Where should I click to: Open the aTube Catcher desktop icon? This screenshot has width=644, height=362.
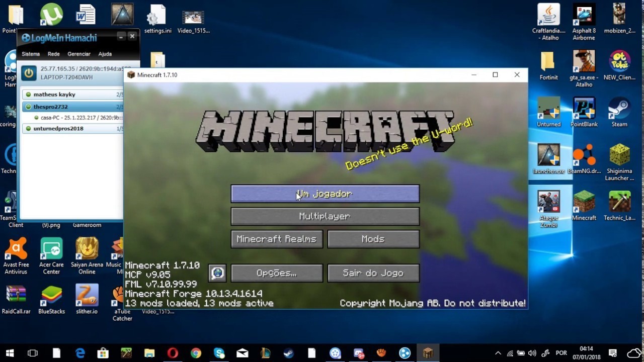click(119, 303)
